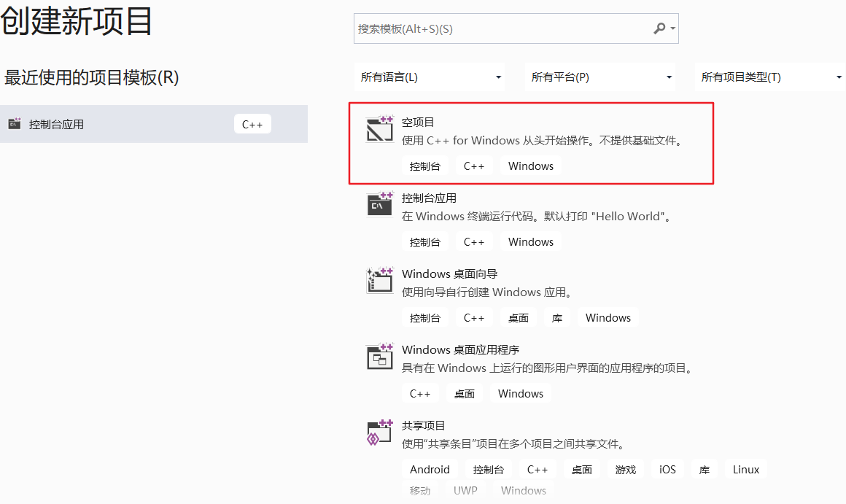Click the 控制台应用 template icon

tap(379, 206)
